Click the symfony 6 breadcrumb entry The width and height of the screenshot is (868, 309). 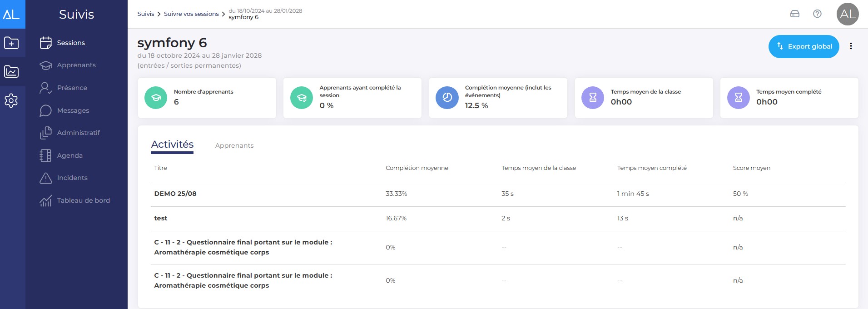click(x=243, y=17)
